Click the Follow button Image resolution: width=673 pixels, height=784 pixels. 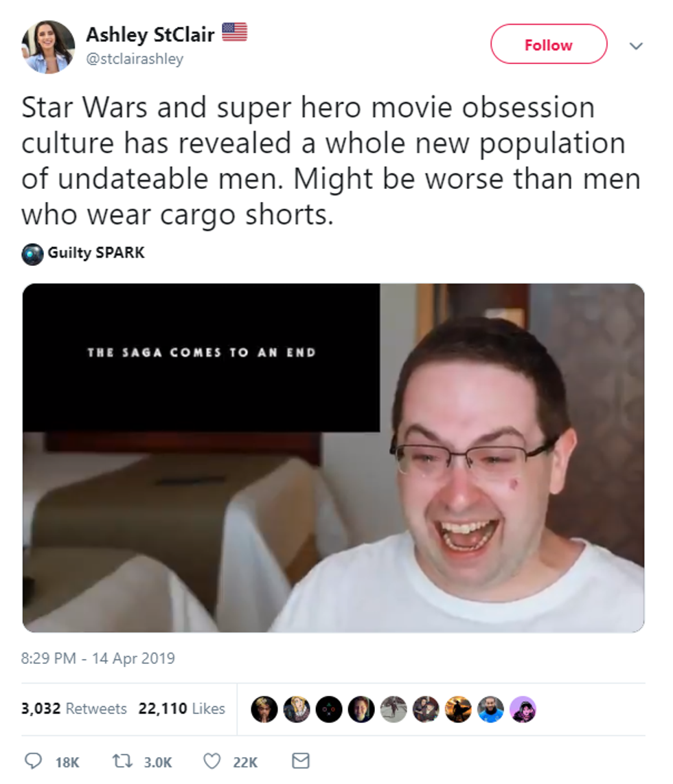[549, 44]
